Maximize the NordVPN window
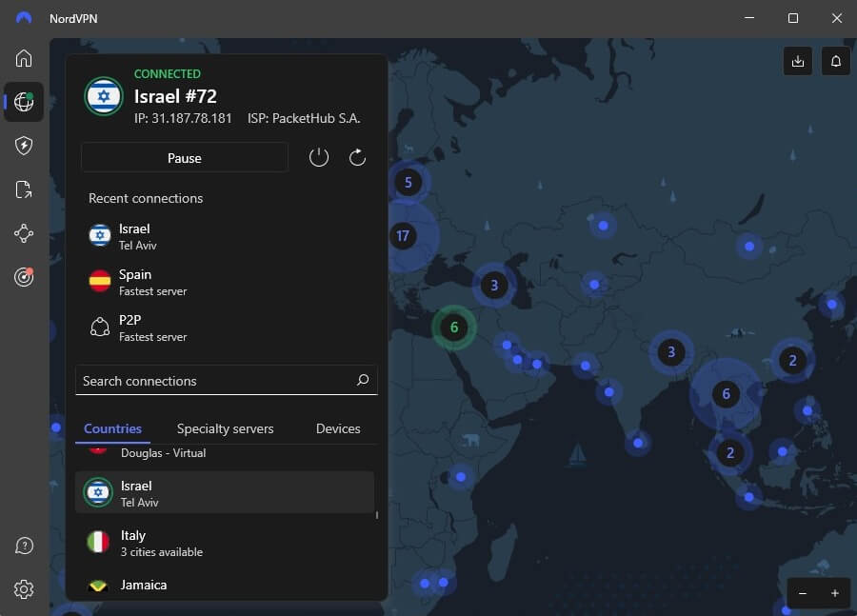 tap(793, 18)
